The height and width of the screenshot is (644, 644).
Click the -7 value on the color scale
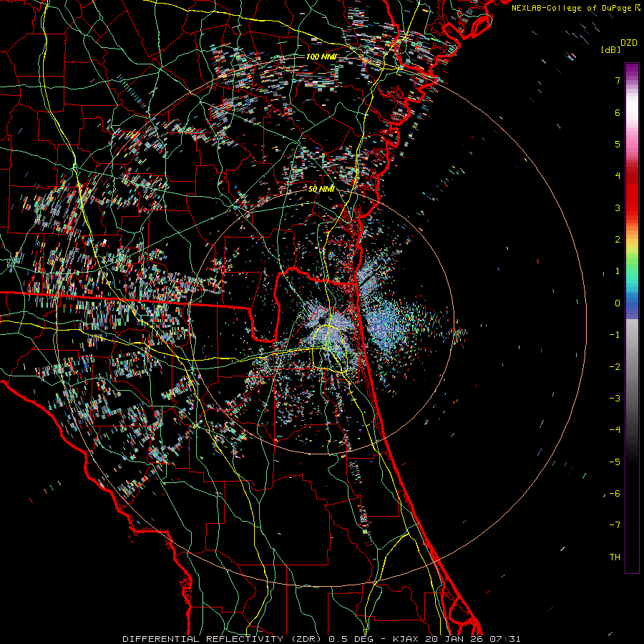point(615,525)
